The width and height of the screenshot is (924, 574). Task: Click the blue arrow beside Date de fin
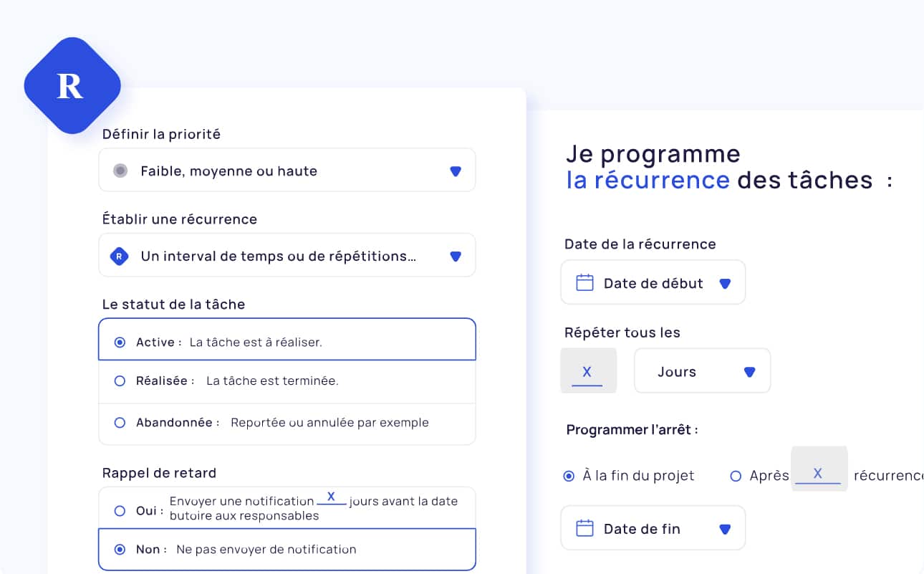[724, 530]
